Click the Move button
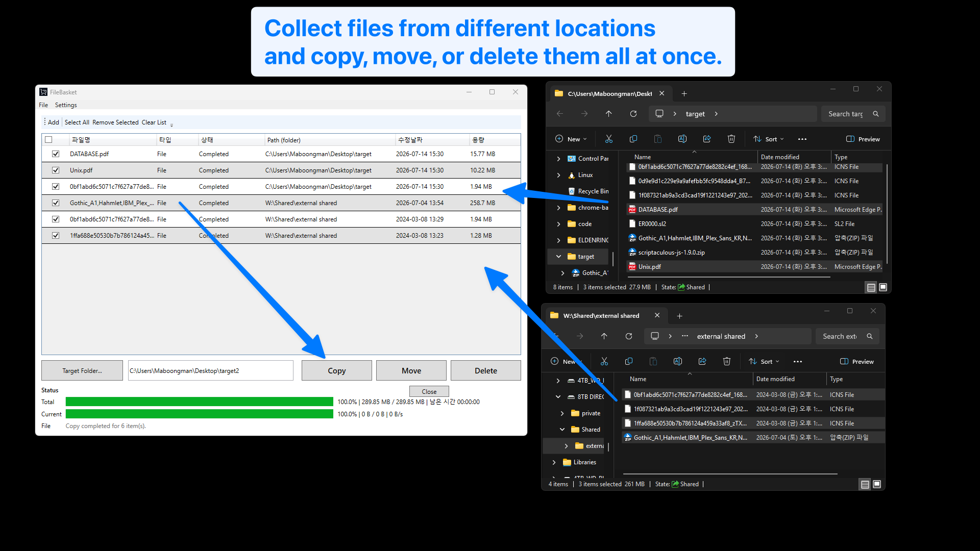Viewport: 980px width, 551px height. point(411,370)
